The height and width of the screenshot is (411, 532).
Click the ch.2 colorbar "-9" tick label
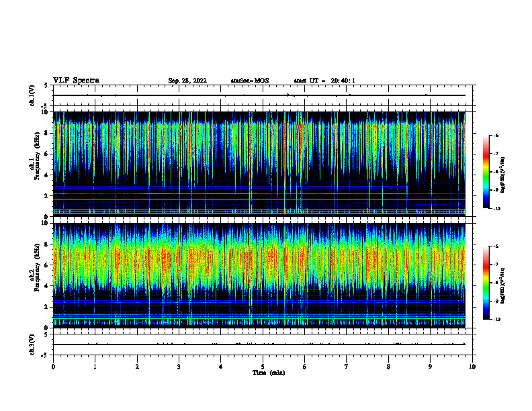[x=496, y=301]
